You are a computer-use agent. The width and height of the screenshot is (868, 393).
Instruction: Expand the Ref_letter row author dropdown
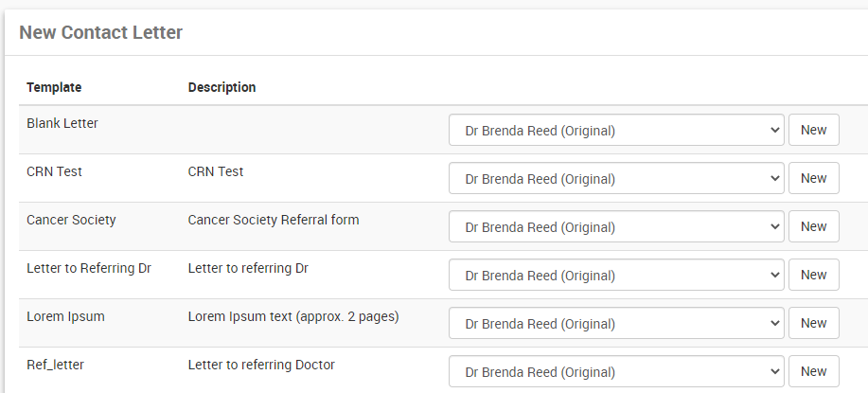(615, 371)
